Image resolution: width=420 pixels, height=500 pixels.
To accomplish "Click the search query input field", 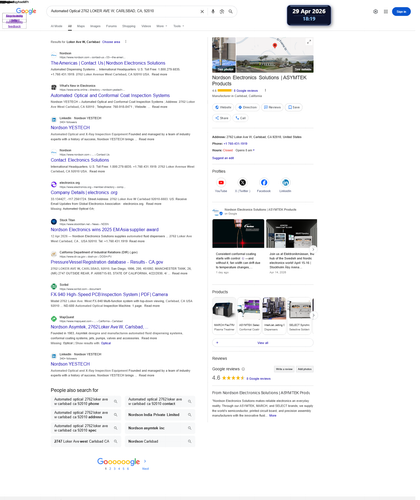I will pyautogui.click(x=124, y=11).
